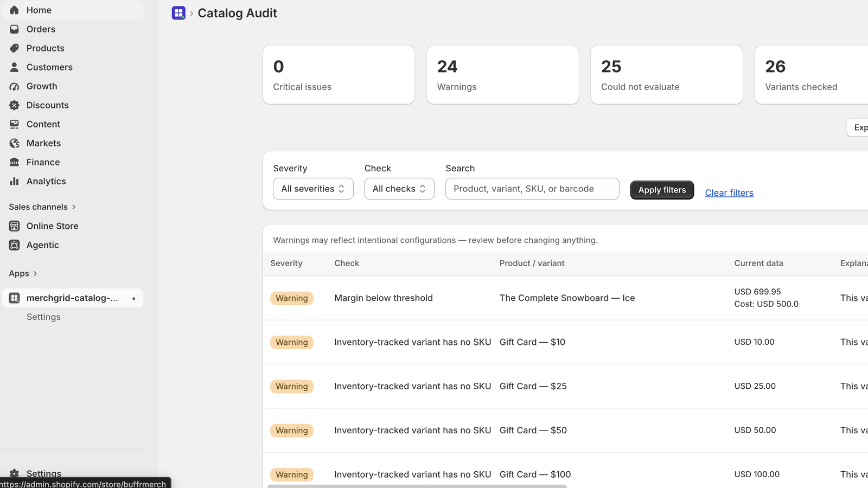Click the Discounts badge icon

15,105
